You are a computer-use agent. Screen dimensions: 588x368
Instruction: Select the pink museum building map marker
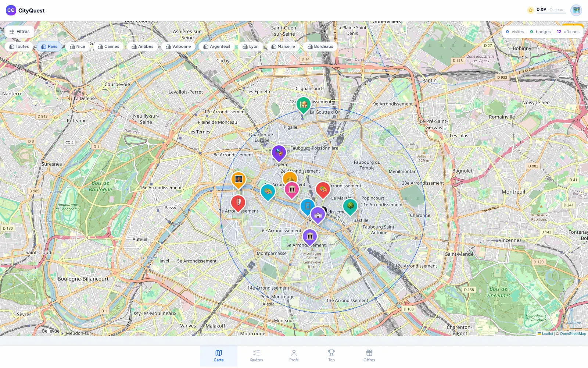click(292, 190)
